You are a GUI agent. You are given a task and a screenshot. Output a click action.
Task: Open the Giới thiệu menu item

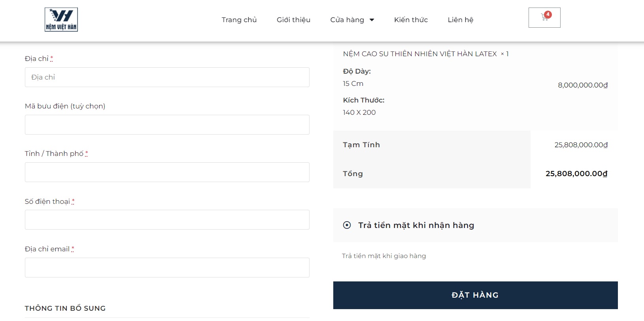coord(293,20)
